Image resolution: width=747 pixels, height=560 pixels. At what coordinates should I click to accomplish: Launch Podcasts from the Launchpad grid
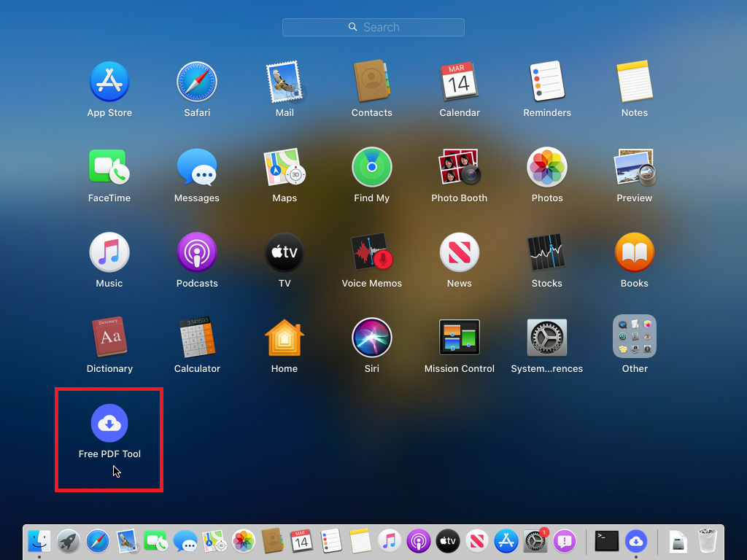point(197,252)
